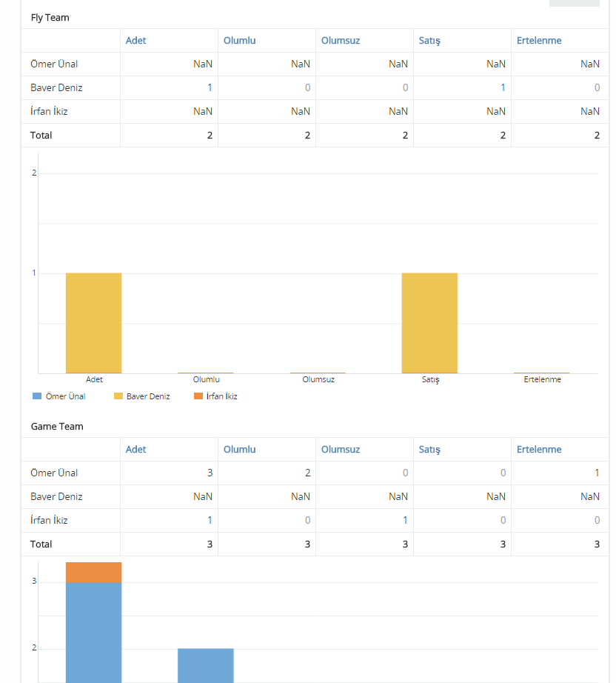Click Ömer Ünal Adet NaN cell in Fly Team
Image resolution: width=616 pixels, height=683 pixels.
(203, 64)
